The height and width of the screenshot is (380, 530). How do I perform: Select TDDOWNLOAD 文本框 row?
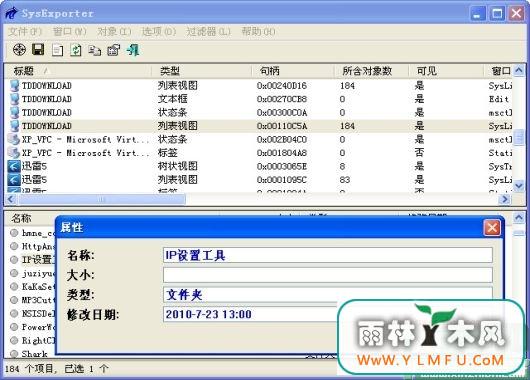pyautogui.click(x=260, y=99)
